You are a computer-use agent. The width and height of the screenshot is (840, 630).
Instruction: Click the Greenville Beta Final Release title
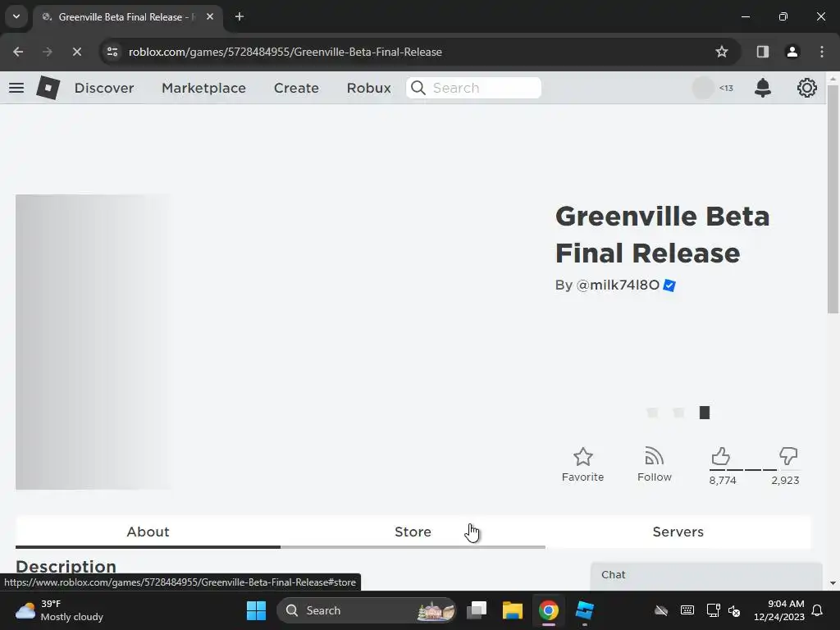(x=662, y=235)
